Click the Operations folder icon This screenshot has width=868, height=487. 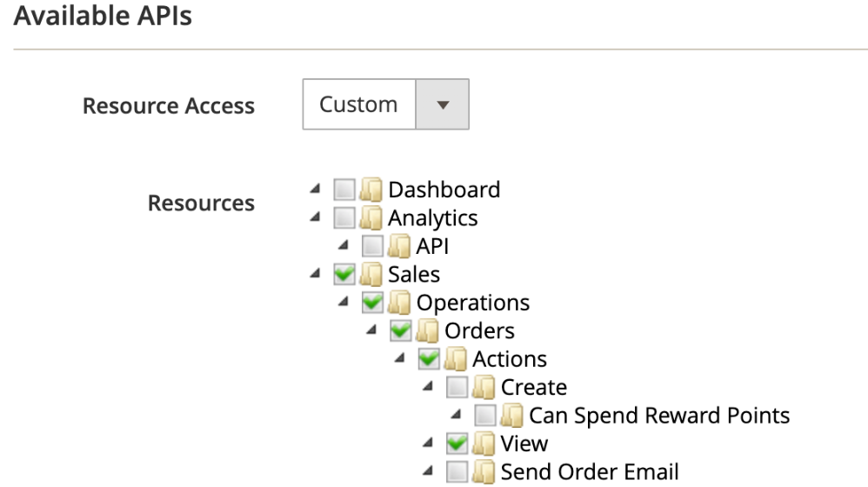pyautogui.click(x=399, y=303)
